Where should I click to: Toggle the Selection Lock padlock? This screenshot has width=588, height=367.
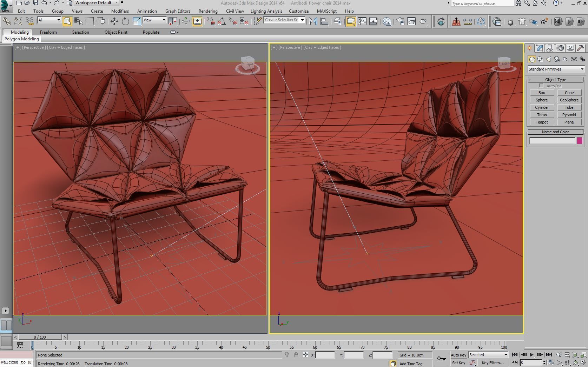[x=296, y=355]
